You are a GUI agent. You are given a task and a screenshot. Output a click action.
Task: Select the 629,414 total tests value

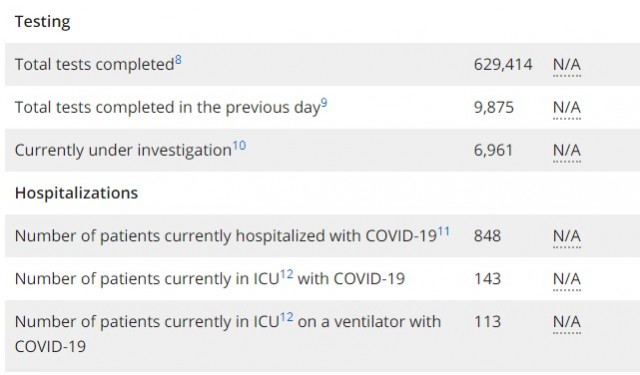503,65
